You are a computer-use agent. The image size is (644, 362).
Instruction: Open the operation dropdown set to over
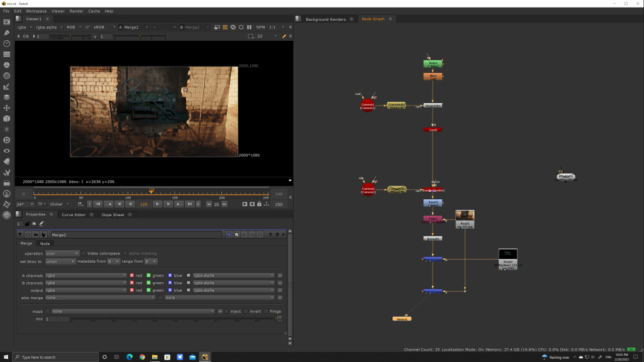click(63, 253)
